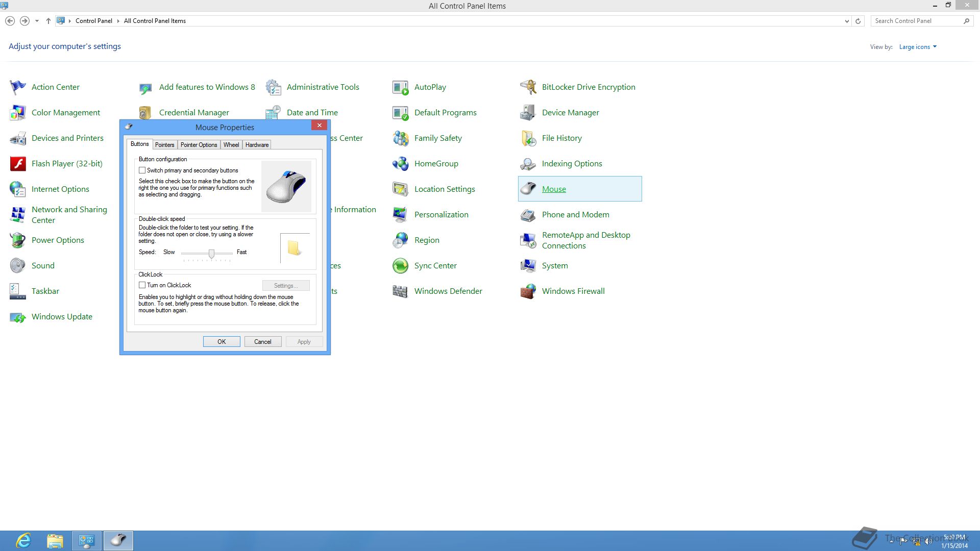The width and height of the screenshot is (980, 551).
Task: Go up one level arrow
Action: 48,21
